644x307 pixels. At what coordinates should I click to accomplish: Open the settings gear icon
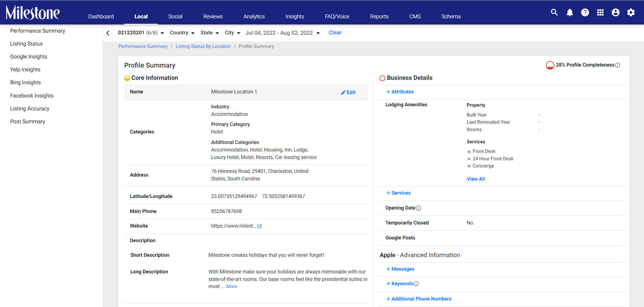(631, 13)
